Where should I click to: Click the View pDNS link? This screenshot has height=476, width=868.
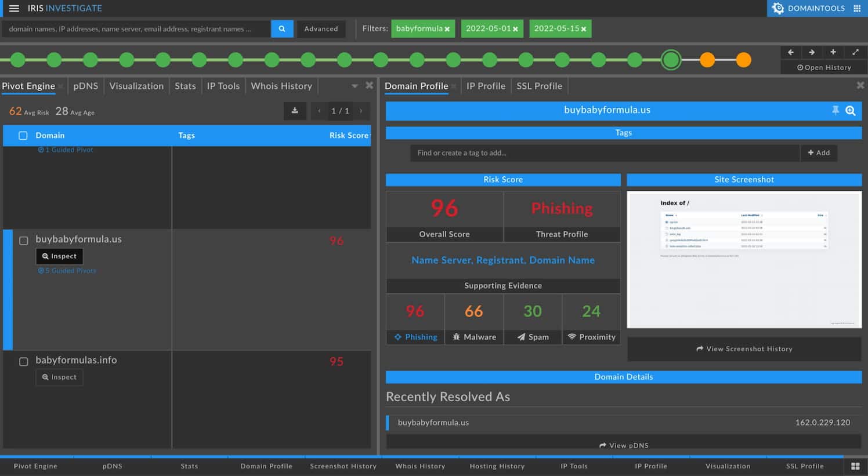tap(623, 445)
